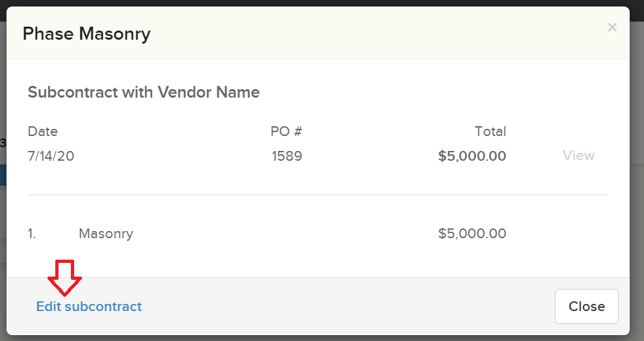Click the Date column label
The image size is (644, 341).
click(43, 131)
